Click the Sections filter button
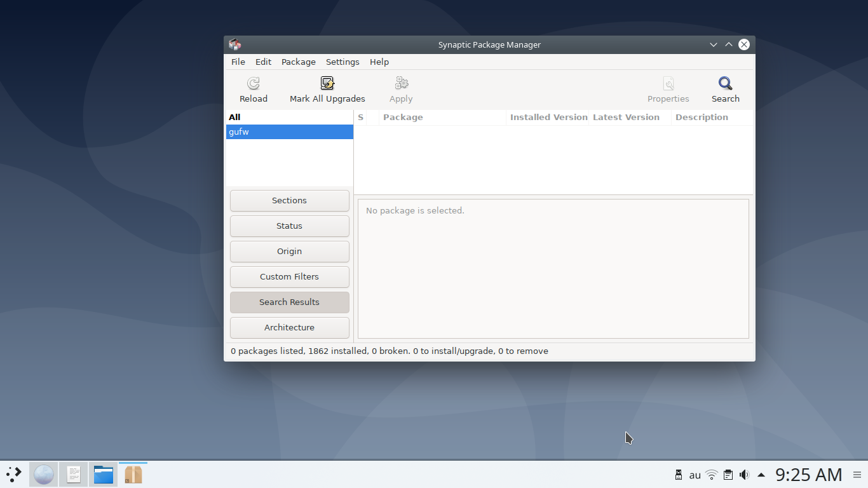Image resolution: width=868 pixels, height=488 pixels. [290, 200]
